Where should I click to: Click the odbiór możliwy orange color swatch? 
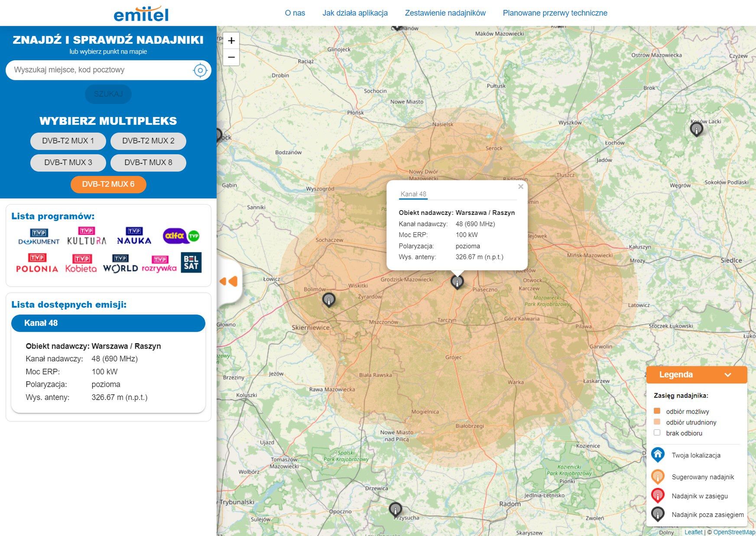coord(657,411)
